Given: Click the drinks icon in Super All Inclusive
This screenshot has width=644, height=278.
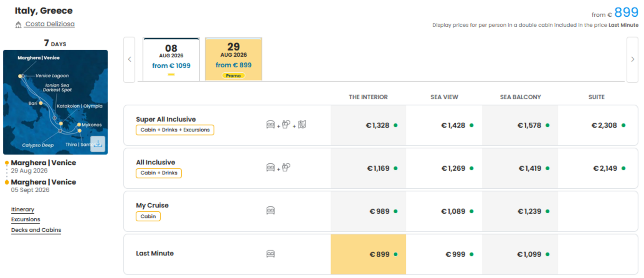Looking at the screenshot, I should pyautogui.click(x=286, y=124).
